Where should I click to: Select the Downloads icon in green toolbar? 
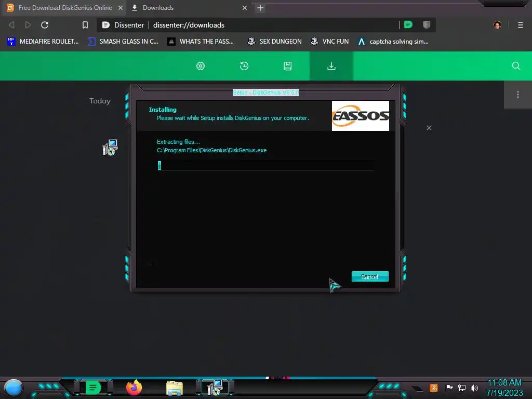point(331,66)
